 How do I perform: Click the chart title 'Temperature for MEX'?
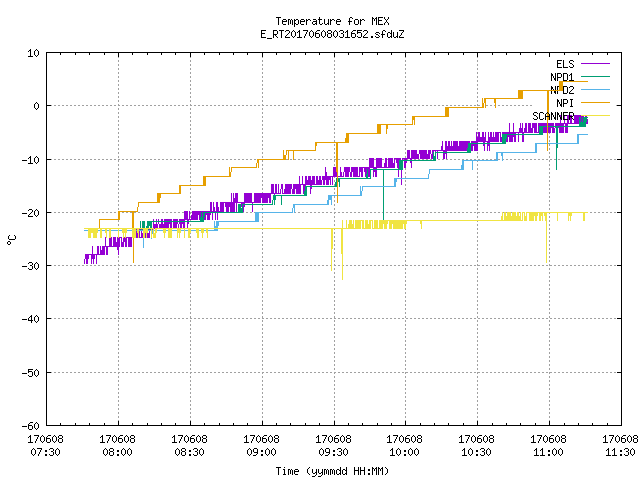click(332, 21)
